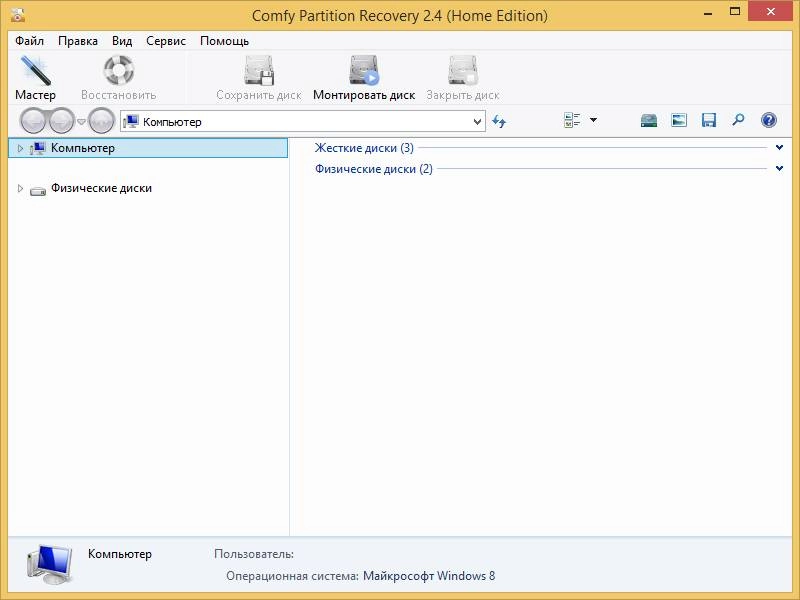The width and height of the screenshot is (800, 600).
Task: Click the magnifier search icon
Action: point(738,120)
